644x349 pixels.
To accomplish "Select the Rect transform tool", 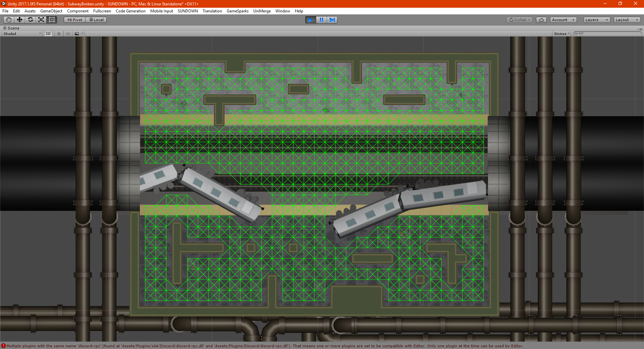I will tap(52, 20).
